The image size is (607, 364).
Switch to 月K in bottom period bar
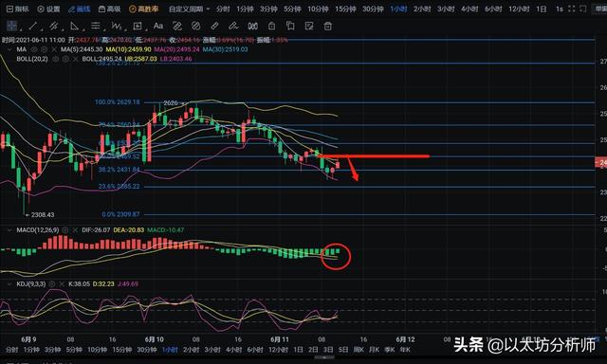pyautogui.click(x=374, y=349)
